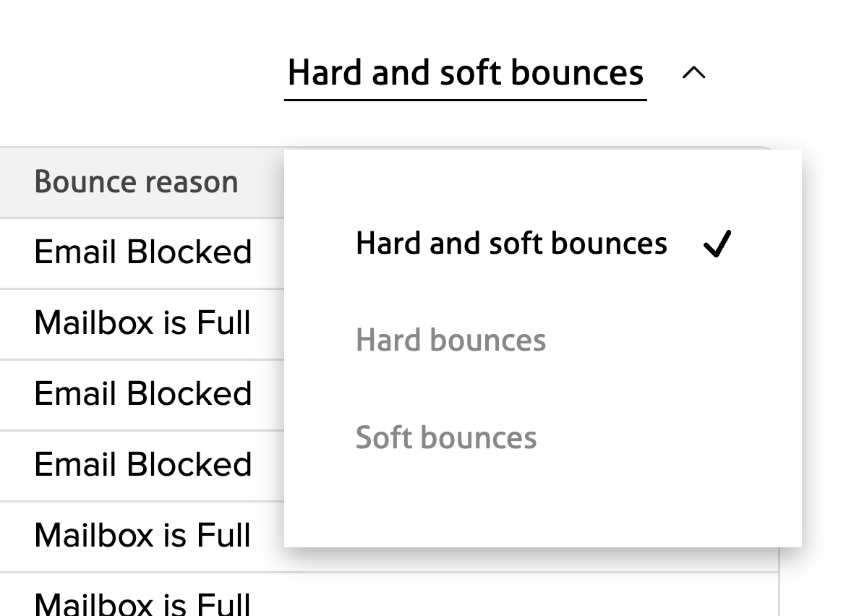Select the last partially visible Mailbox is Full row

[142, 603]
